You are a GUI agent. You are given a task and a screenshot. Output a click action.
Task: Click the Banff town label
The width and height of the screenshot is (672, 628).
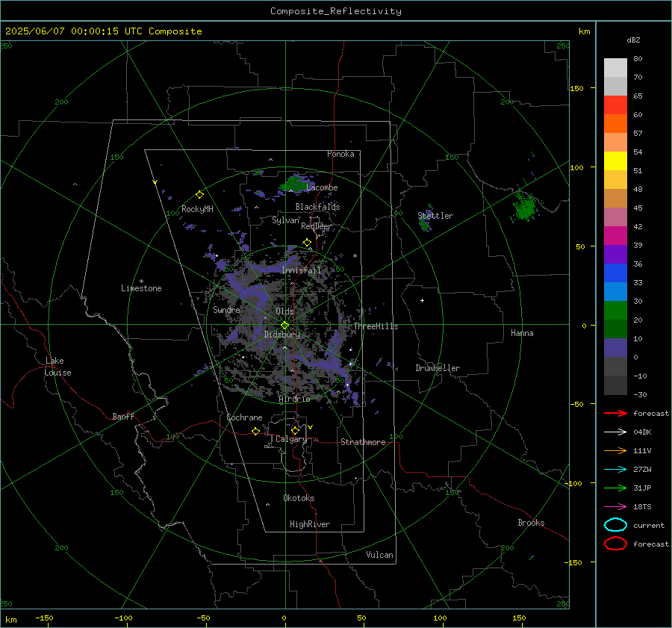[x=123, y=416]
